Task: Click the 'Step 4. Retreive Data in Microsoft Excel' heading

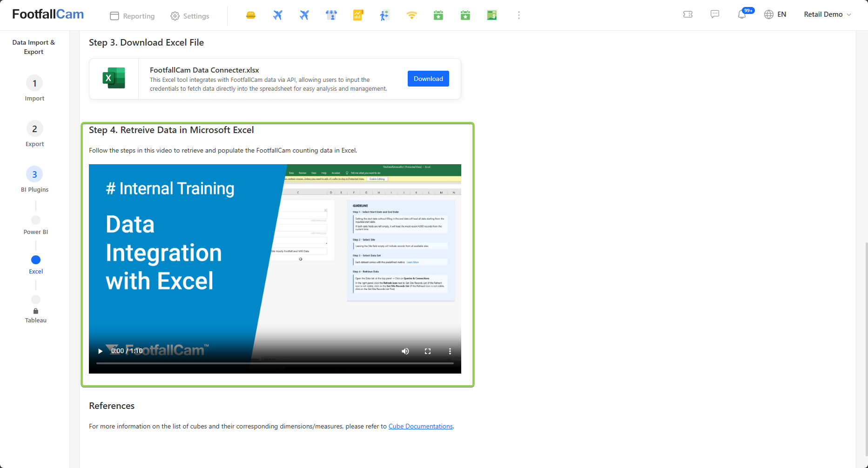Action: coord(171,130)
